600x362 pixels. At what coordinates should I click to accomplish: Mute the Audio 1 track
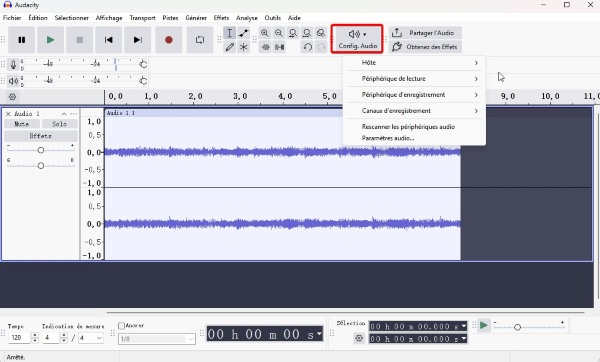(x=21, y=124)
